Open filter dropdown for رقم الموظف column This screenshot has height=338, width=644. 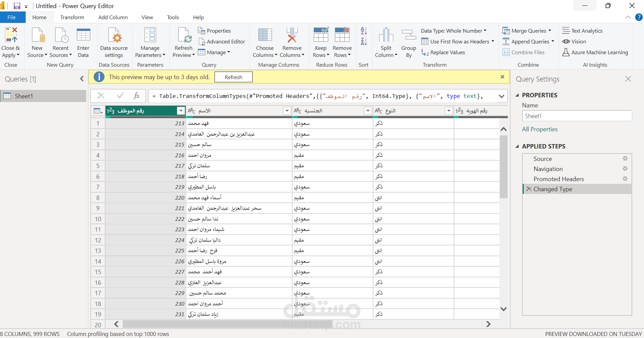tap(181, 111)
